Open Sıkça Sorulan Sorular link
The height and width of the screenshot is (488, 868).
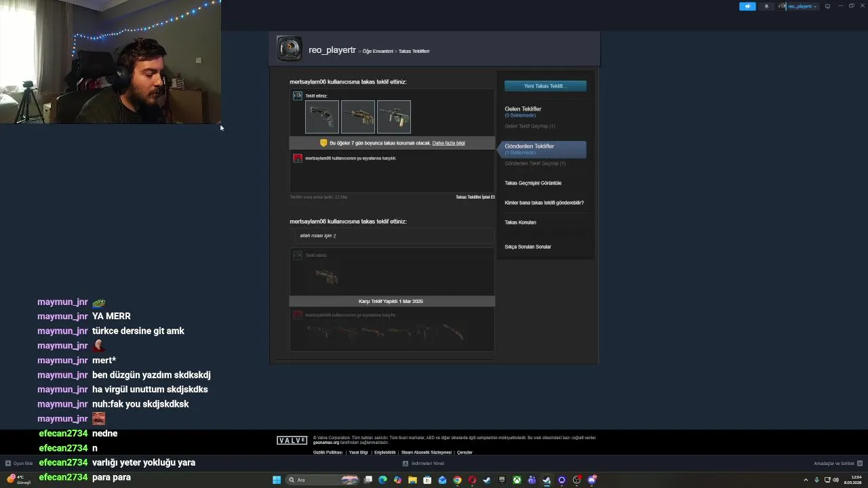coord(528,247)
